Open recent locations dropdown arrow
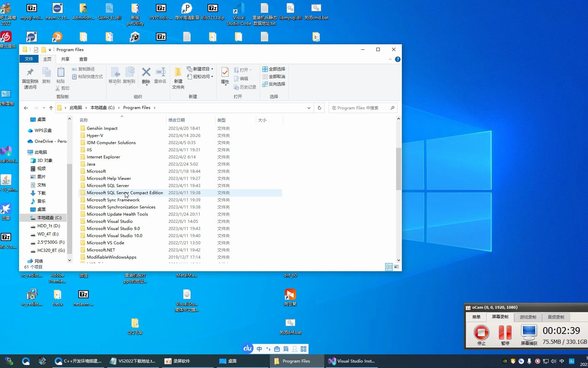Image resolution: width=588 pixels, height=368 pixels. coord(44,108)
